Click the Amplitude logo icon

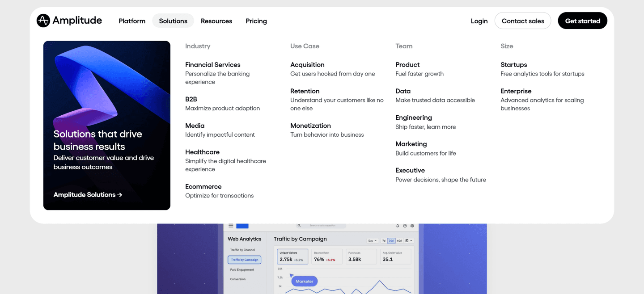(43, 21)
